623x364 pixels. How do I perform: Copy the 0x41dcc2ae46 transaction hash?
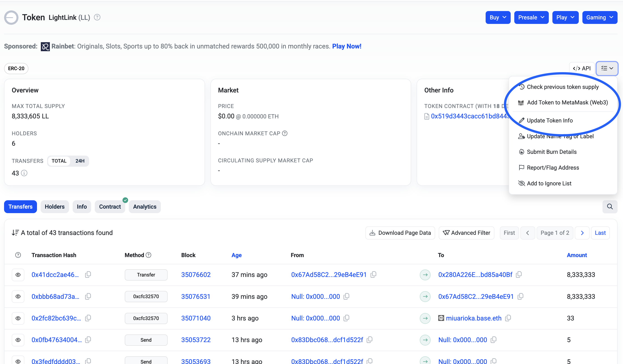pos(88,274)
